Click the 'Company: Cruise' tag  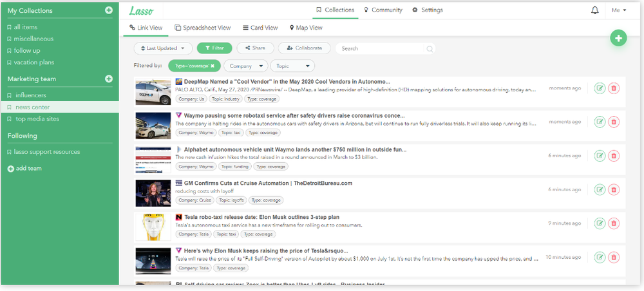point(194,200)
